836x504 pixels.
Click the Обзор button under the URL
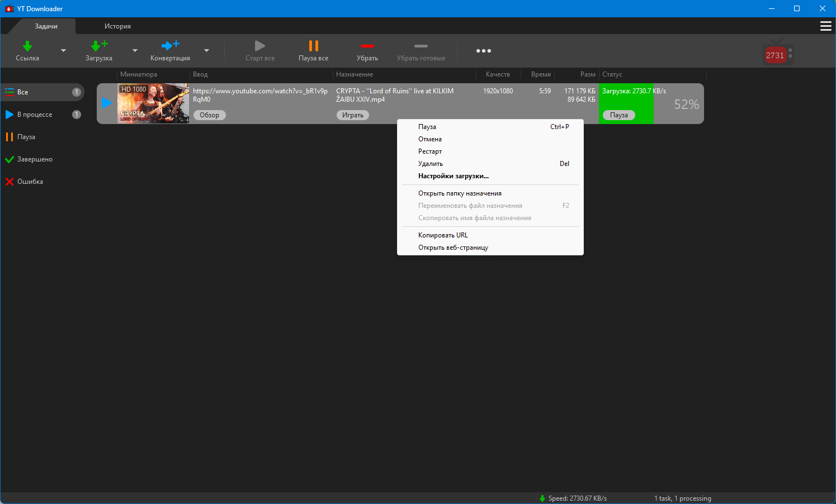coord(209,115)
